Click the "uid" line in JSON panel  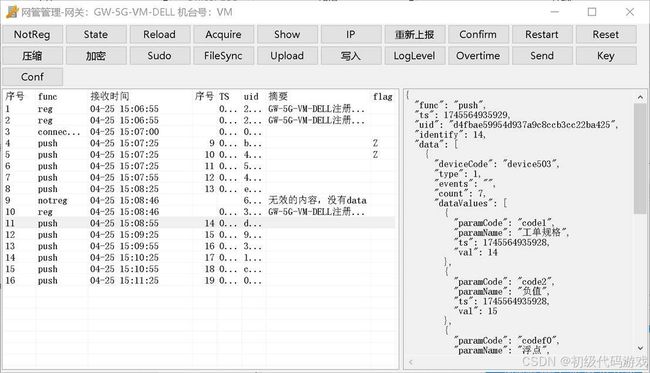(x=517, y=125)
